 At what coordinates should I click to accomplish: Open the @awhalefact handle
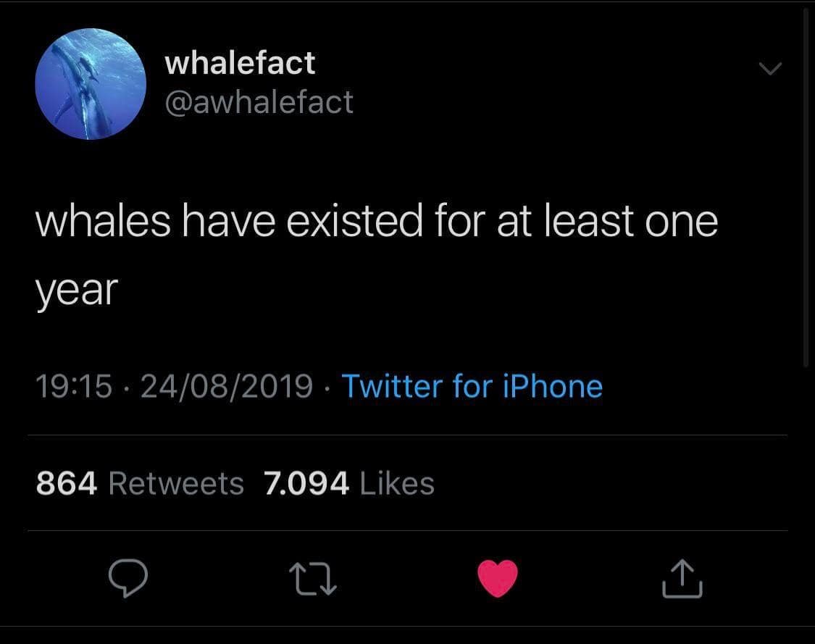(x=259, y=102)
